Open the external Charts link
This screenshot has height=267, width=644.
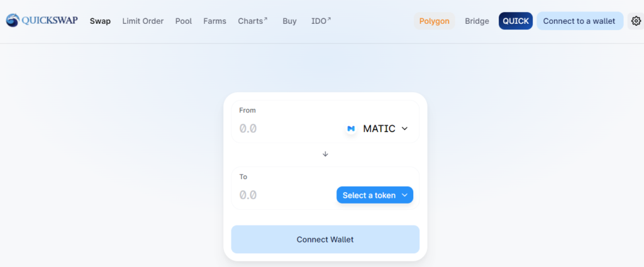(x=253, y=21)
